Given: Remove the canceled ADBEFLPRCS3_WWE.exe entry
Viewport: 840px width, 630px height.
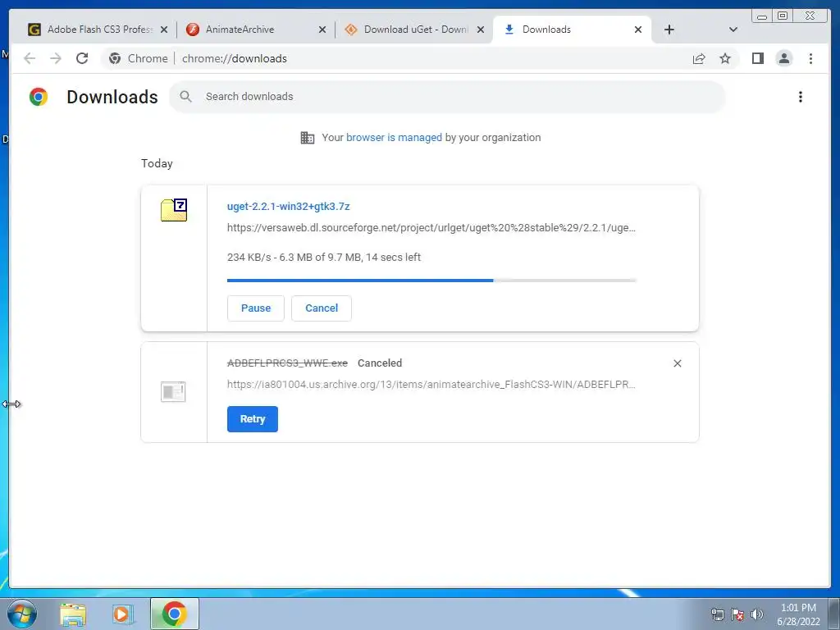Looking at the screenshot, I should [677, 363].
